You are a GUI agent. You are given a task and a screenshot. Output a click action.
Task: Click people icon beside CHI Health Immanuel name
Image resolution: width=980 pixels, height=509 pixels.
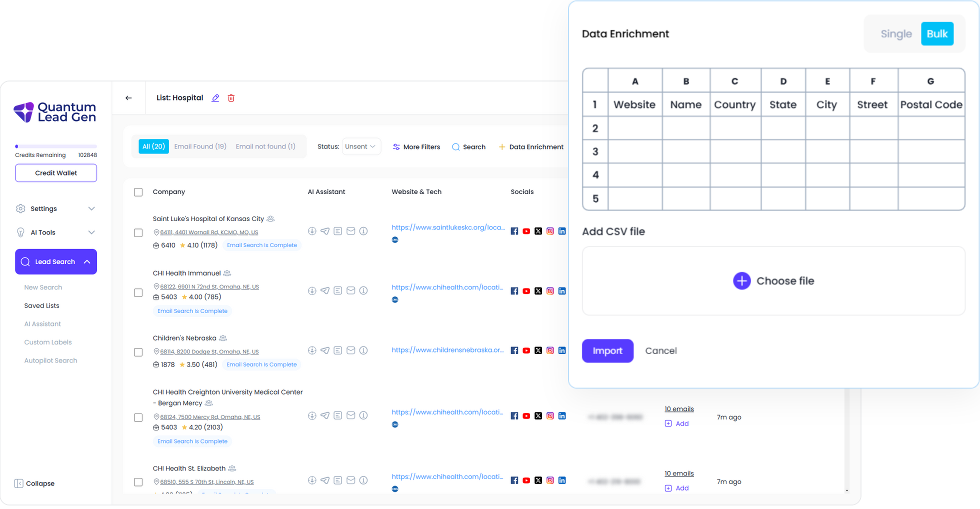coord(227,273)
